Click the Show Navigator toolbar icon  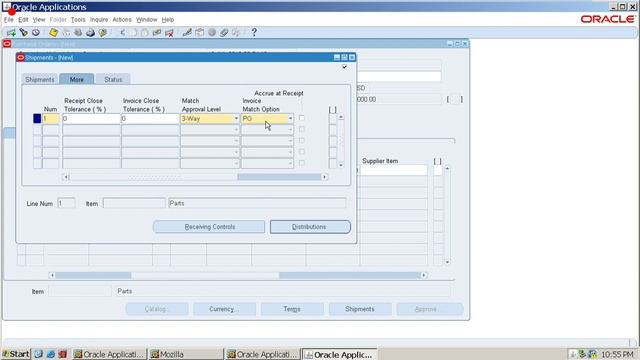click(36, 33)
